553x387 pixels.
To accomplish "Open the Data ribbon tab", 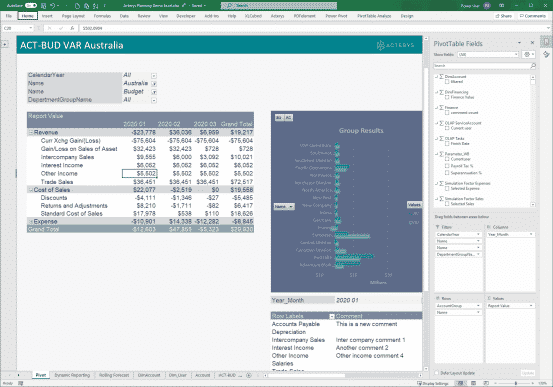I will (124, 16).
